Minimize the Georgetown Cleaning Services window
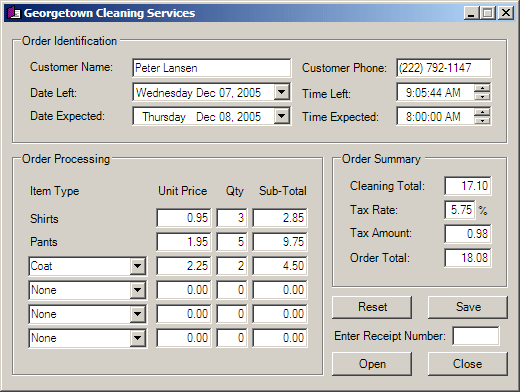This screenshot has width=520, height=392. [x=471, y=13]
